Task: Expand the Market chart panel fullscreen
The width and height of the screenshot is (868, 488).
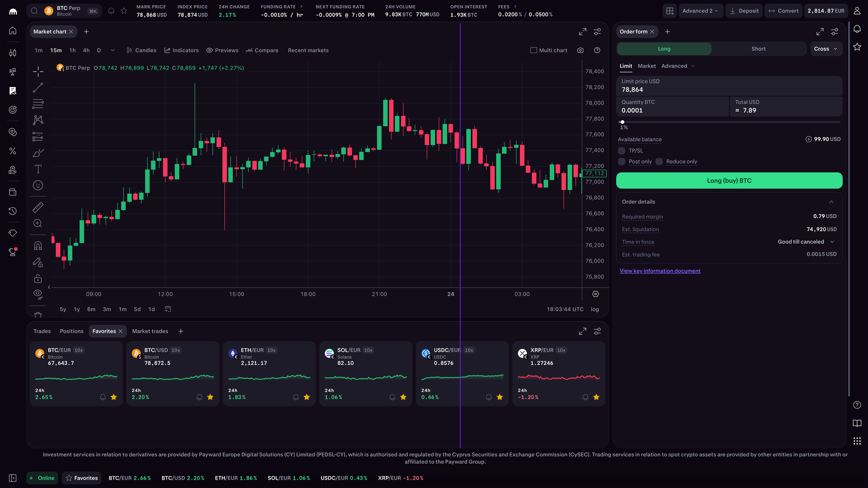Action: tap(583, 32)
